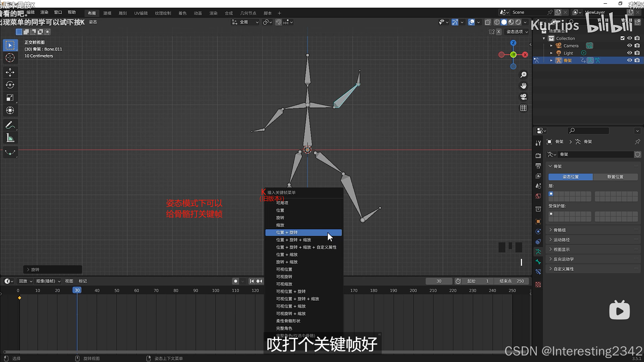This screenshot has height=362, width=644.
Task: Expand the 骨骼组 panel
Action: coord(559,230)
